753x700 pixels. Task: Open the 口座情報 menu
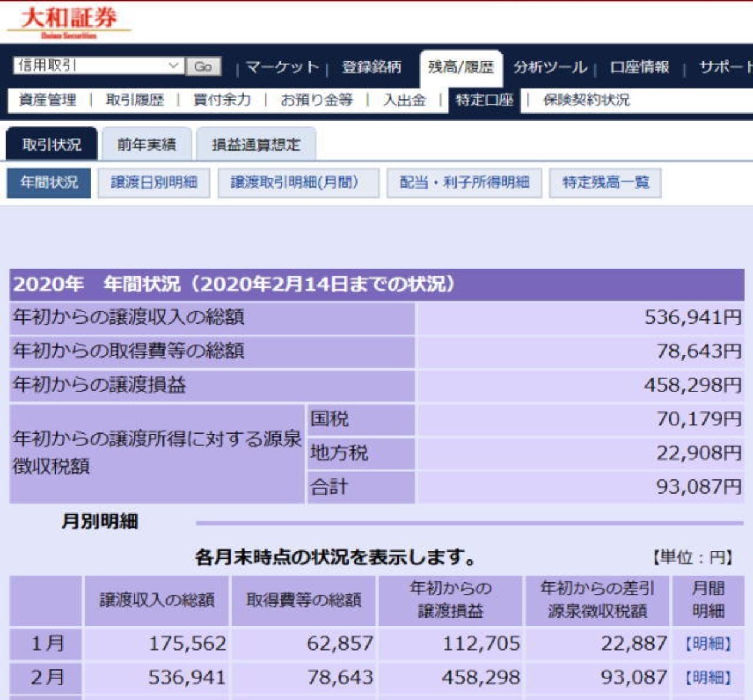pyautogui.click(x=639, y=67)
